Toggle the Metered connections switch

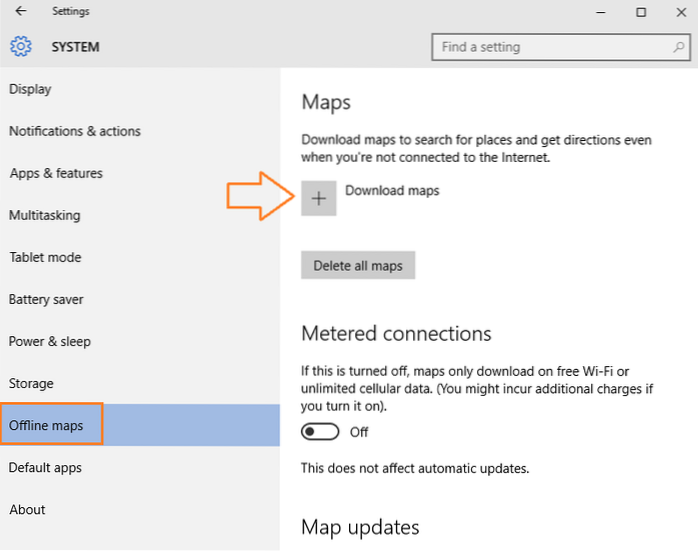pyautogui.click(x=321, y=432)
